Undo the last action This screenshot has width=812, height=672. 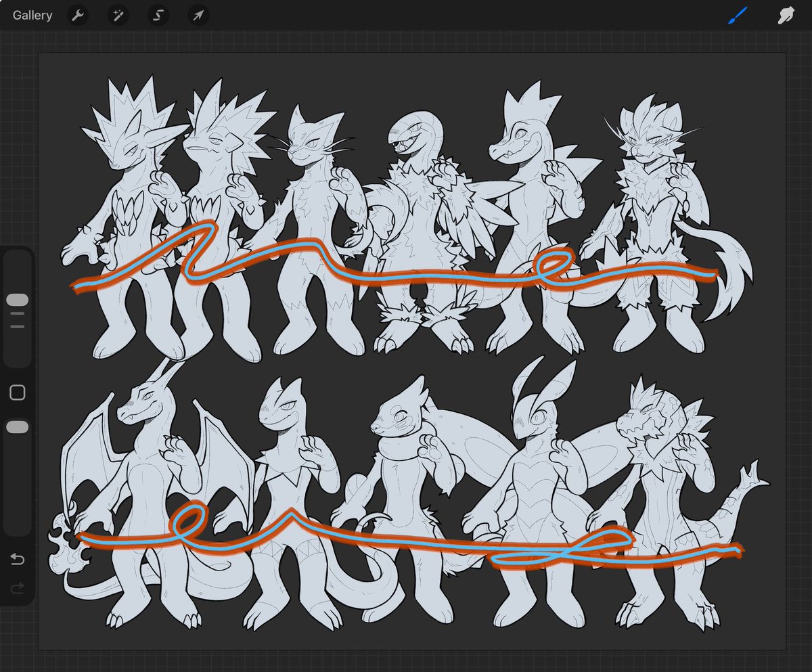[17, 559]
